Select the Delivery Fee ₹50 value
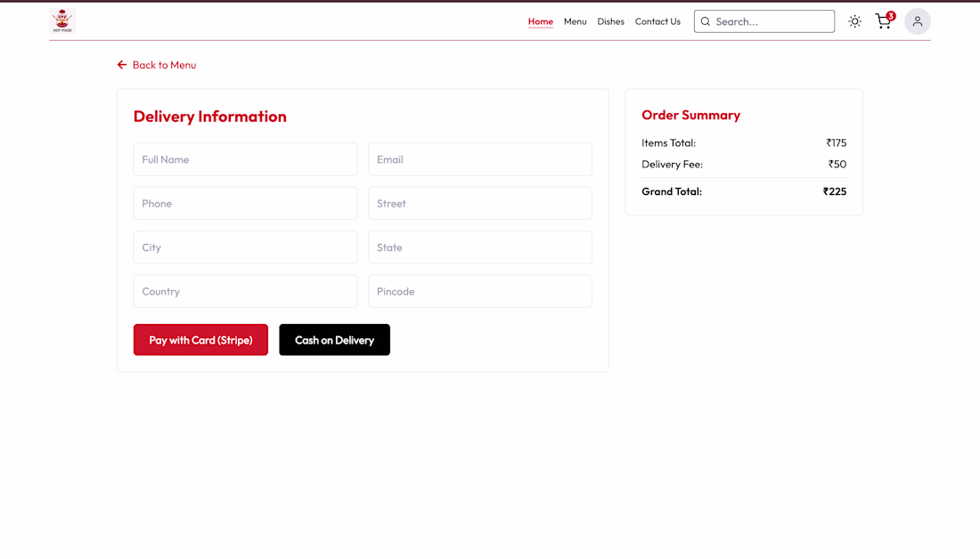Screen dimensions: 980x559 pyautogui.click(x=837, y=165)
